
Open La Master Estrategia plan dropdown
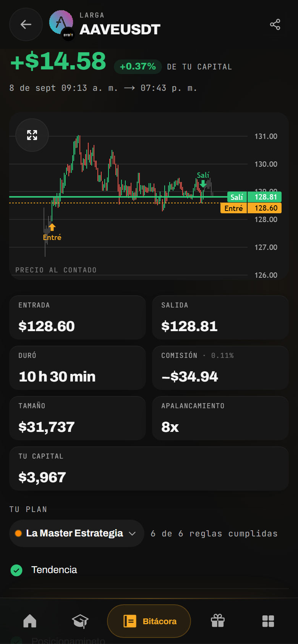point(76,533)
